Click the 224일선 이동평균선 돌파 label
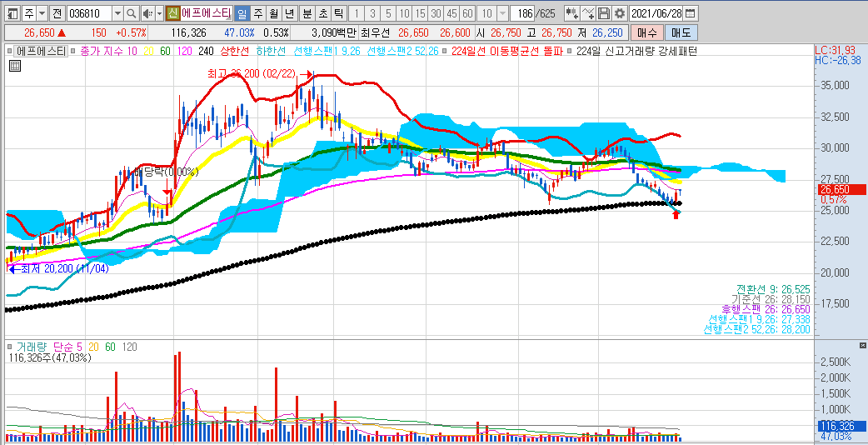 (507, 51)
